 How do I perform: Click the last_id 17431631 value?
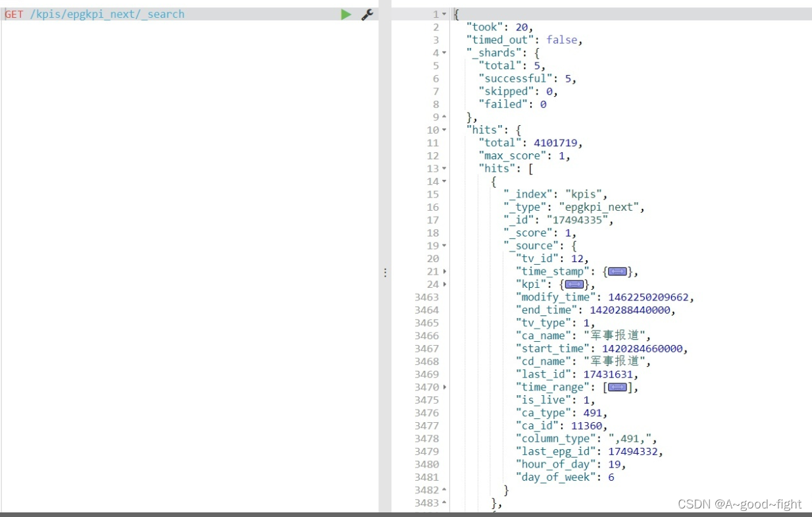click(608, 374)
